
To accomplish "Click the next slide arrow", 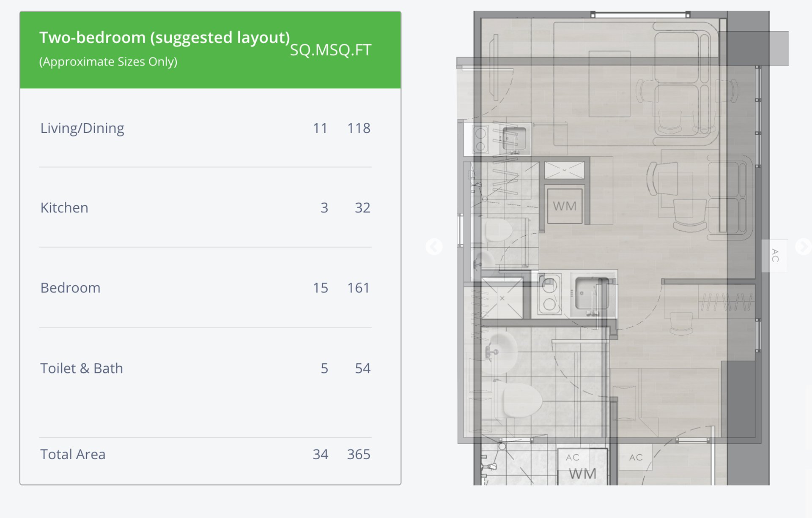I will coord(802,246).
